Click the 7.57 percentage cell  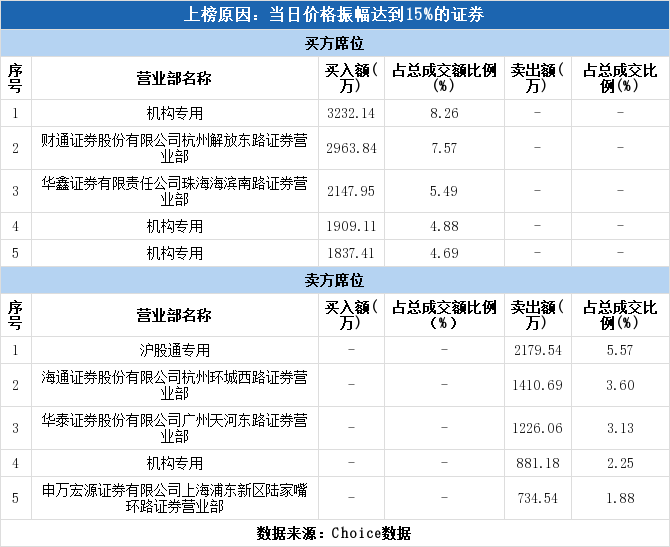[x=444, y=148]
